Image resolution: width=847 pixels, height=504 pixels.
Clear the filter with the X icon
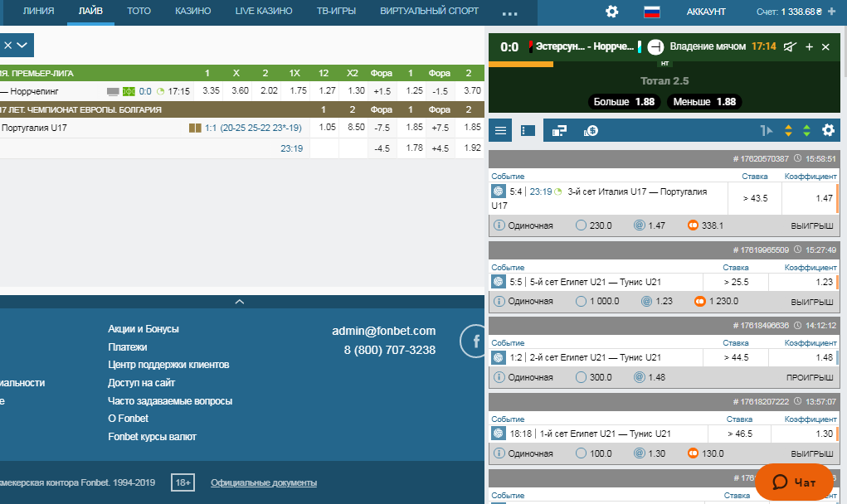pyautogui.click(x=7, y=46)
